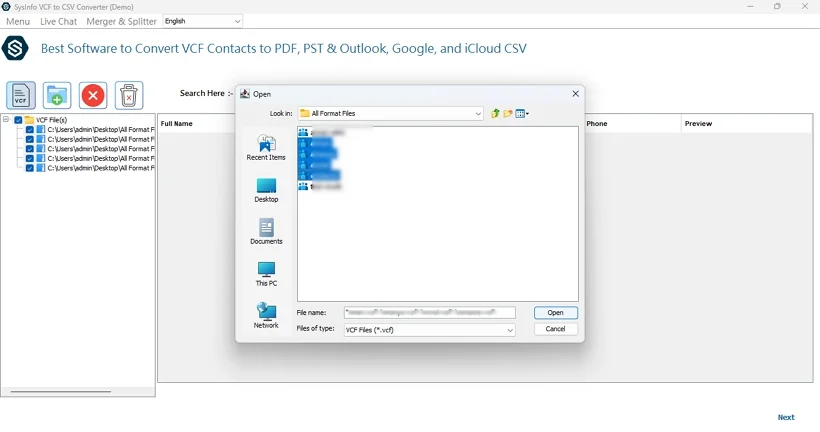The width and height of the screenshot is (820, 432).
Task: Click the red X remove icon
Action: 93,95
